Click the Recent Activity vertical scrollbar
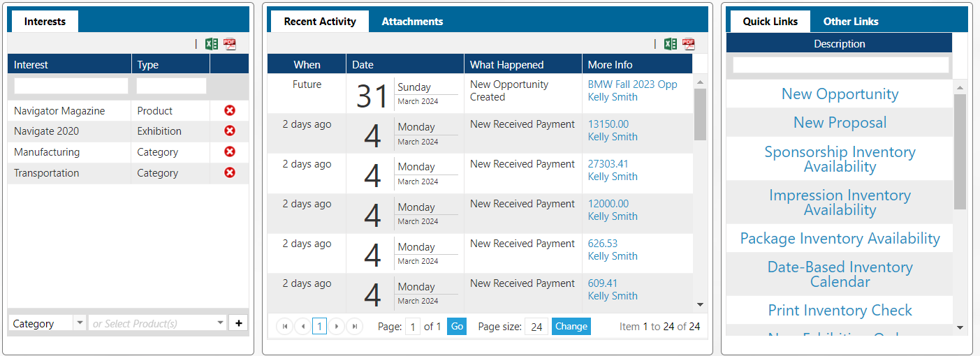980x356 pixels. (x=700, y=115)
